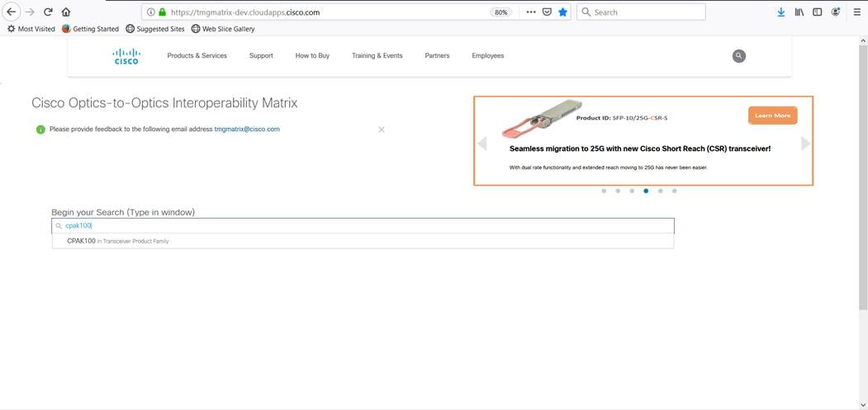Click the green info icon beside feedback notice
868x410 pixels.
[40, 130]
